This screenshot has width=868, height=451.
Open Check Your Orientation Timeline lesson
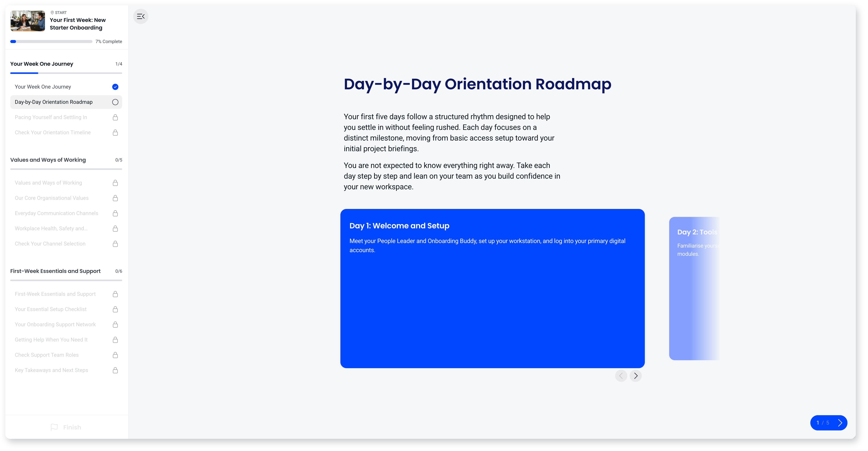[66, 133]
